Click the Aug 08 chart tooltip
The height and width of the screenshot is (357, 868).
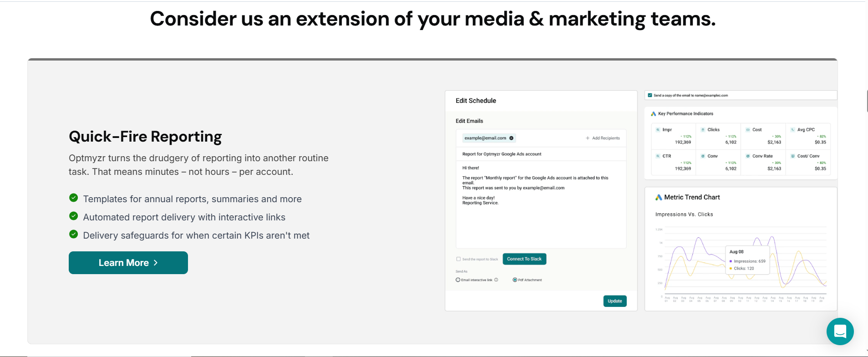747,260
